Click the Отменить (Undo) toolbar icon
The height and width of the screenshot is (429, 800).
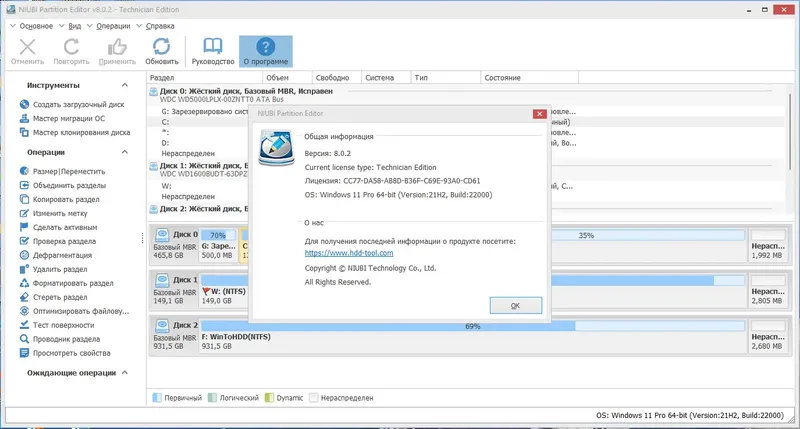[x=28, y=47]
